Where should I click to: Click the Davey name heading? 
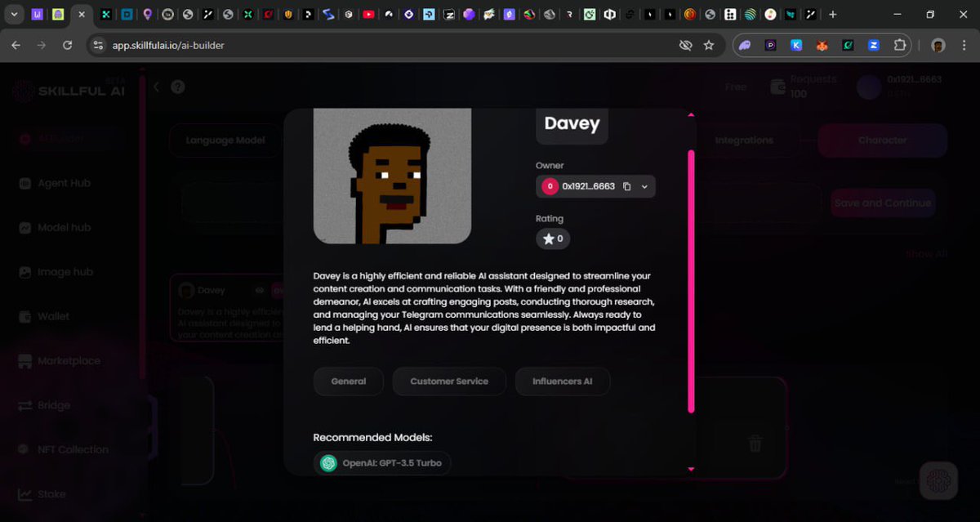click(572, 123)
